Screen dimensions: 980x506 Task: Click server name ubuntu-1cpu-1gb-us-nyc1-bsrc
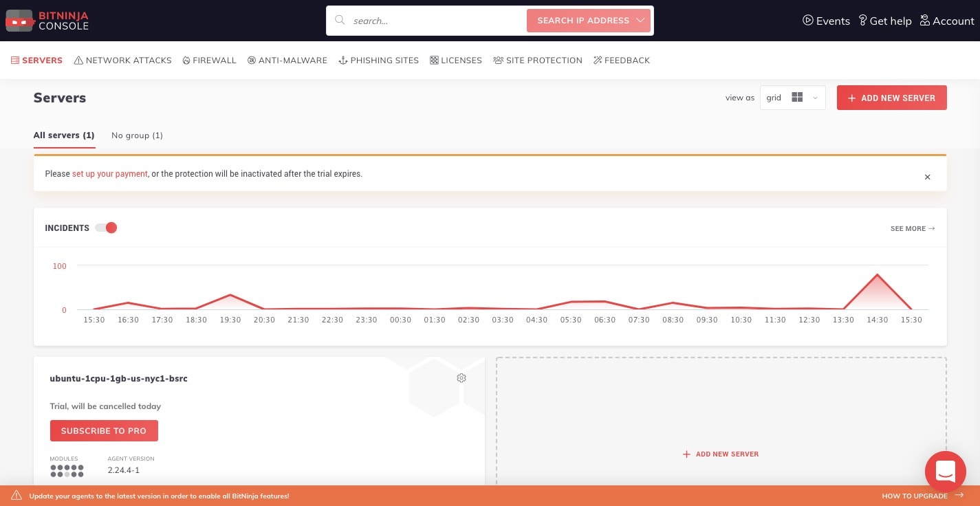click(x=119, y=379)
